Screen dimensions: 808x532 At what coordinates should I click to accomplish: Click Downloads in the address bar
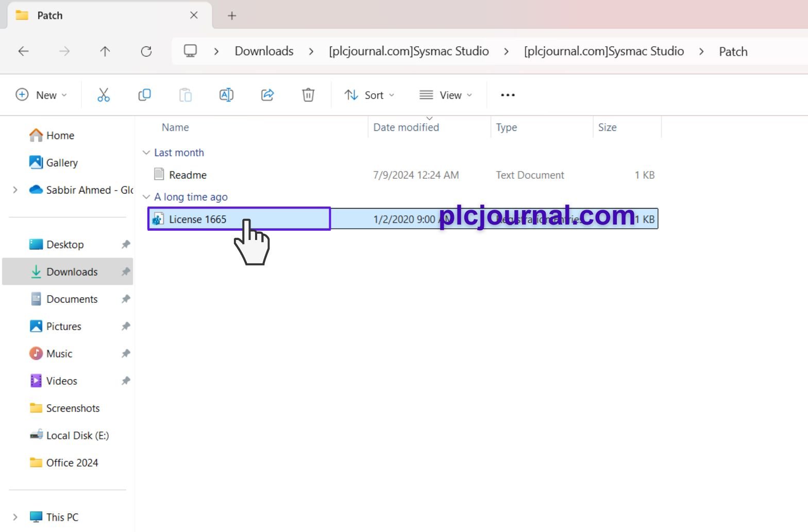pyautogui.click(x=264, y=51)
